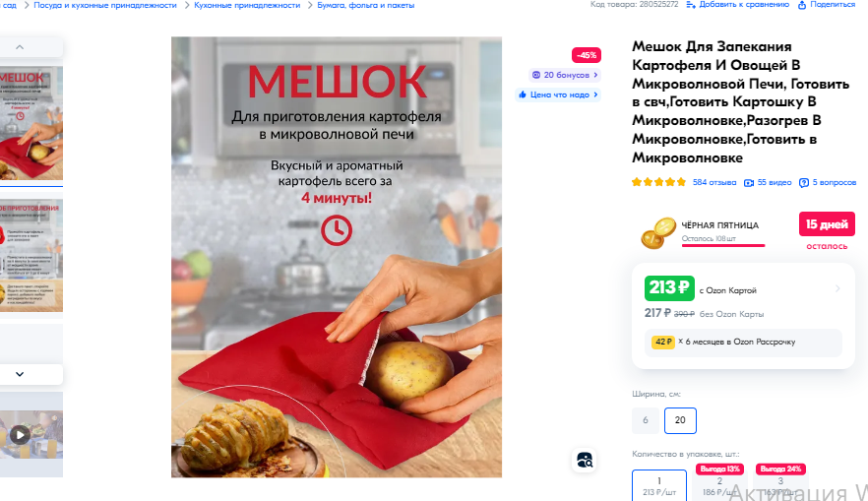
Task: Click the Чёрная пятница stock progress bar
Action: [x=723, y=245]
